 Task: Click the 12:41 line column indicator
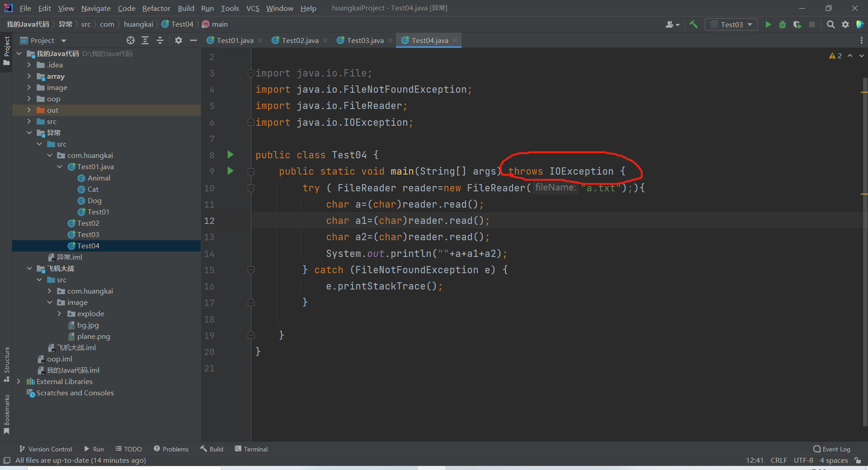755,461
